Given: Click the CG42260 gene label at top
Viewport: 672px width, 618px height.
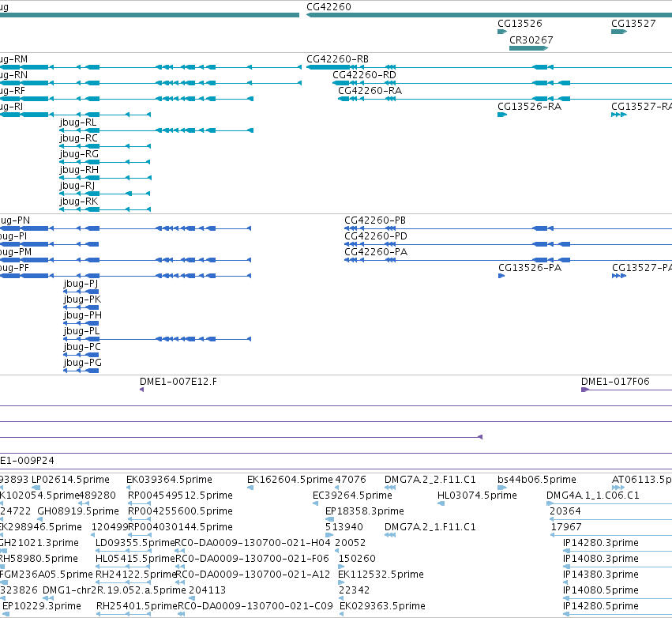Looking at the screenshot, I should point(328,7).
